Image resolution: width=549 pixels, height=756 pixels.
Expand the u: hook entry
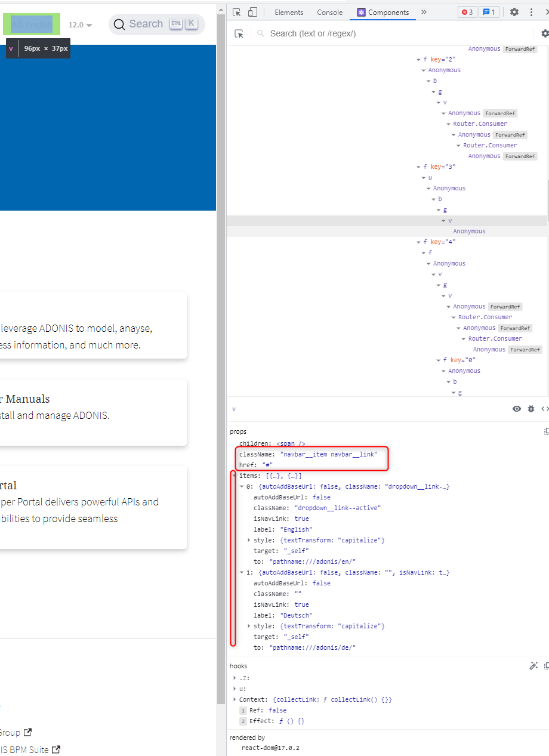click(235, 689)
